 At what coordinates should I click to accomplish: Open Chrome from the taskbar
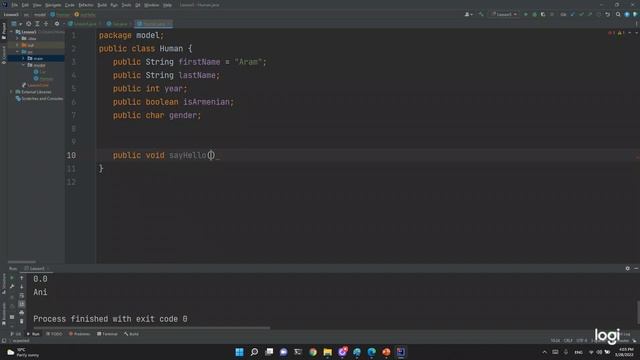tap(313, 352)
